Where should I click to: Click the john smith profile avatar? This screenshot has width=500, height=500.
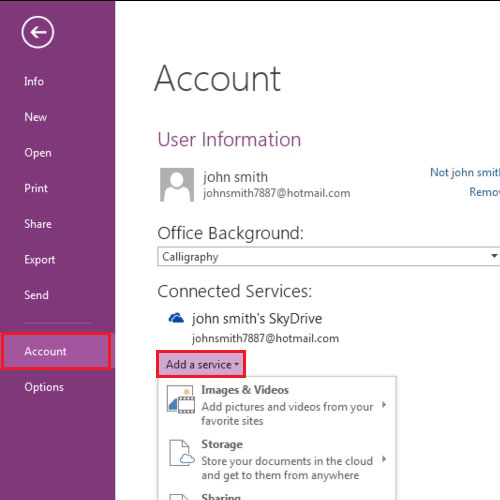(x=177, y=185)
